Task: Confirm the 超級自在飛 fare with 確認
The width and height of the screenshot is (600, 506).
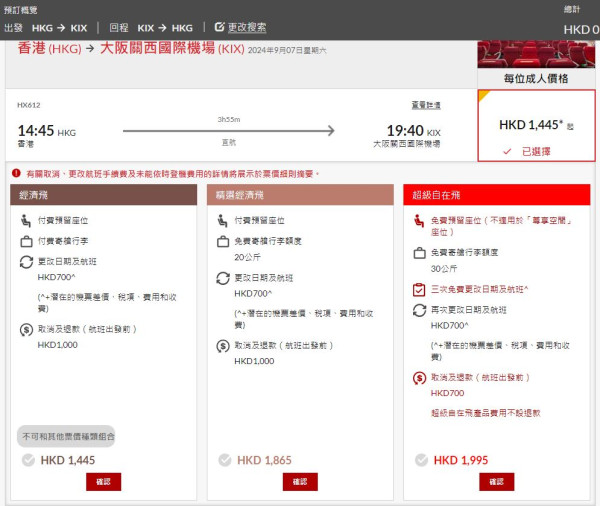Action: tap(497, 482)
